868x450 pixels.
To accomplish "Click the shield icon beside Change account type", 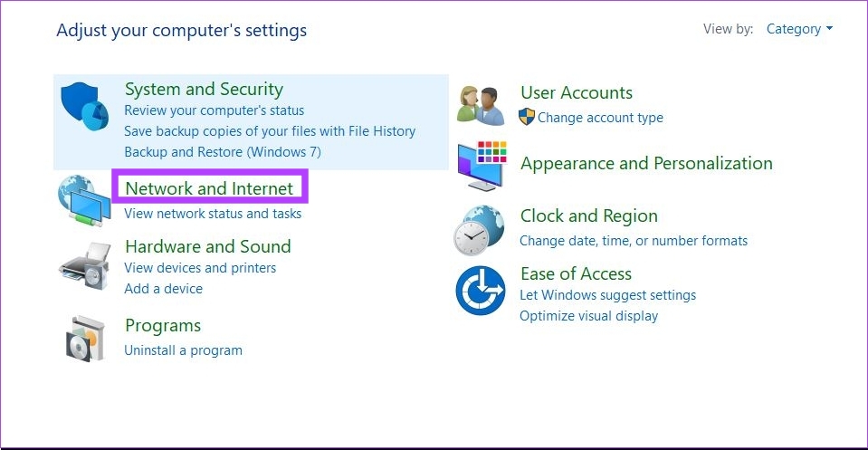I will tap(527, 116).
